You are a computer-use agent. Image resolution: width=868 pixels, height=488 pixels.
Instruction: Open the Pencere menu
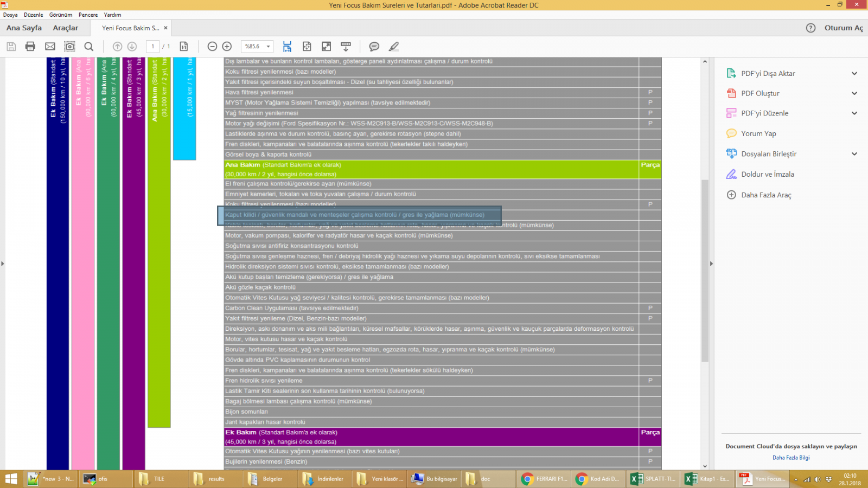(88, 15)
